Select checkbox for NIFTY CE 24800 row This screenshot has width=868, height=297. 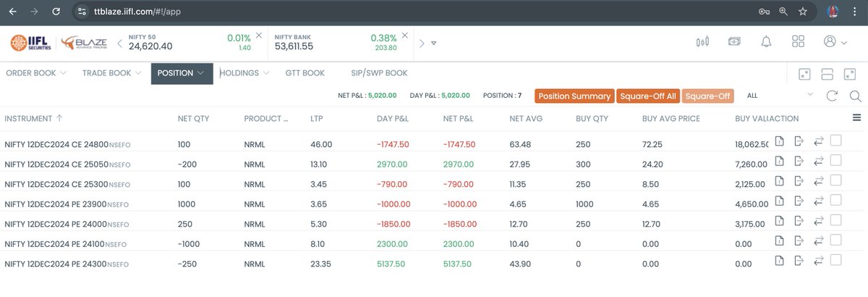(835, 141)
